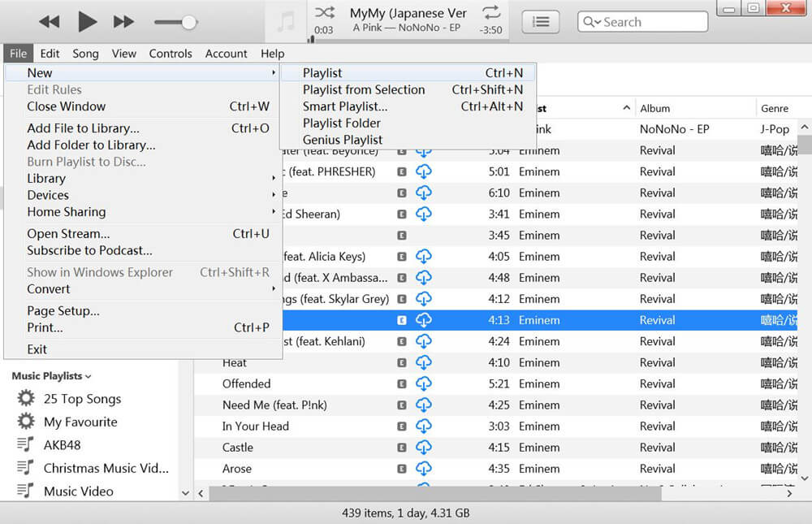This screenshot has height=524, width=812.
Task: Open the Up Next list button
Action: tap(541, 22)
